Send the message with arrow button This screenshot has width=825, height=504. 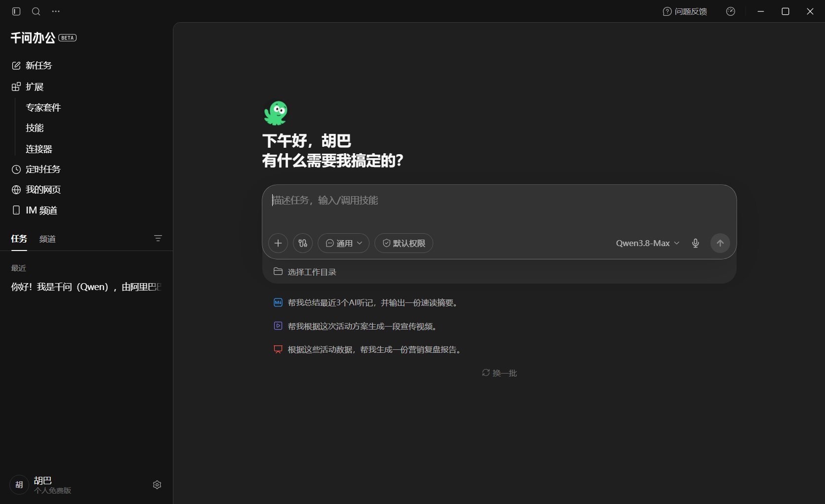(720, 243)
